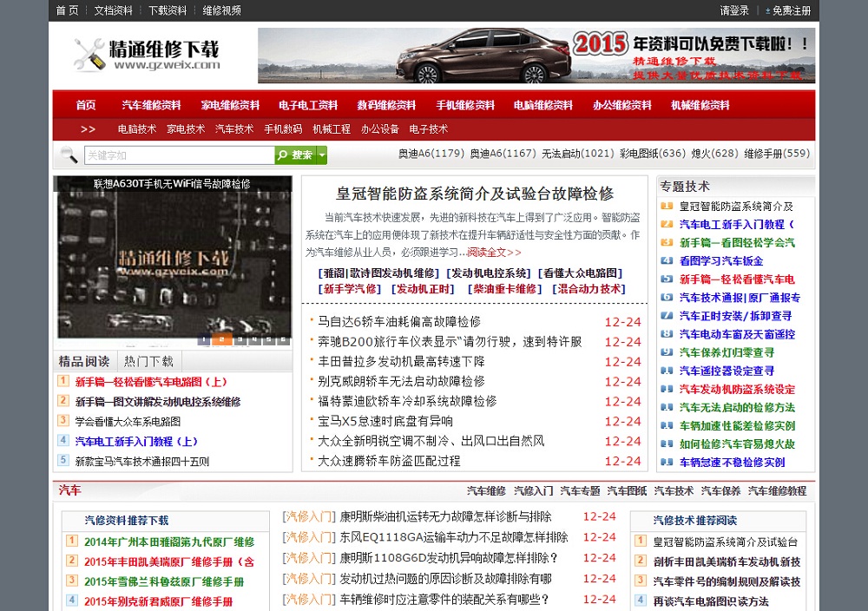Select 手机数码 sub-navigation link

[x=283, y=129]
